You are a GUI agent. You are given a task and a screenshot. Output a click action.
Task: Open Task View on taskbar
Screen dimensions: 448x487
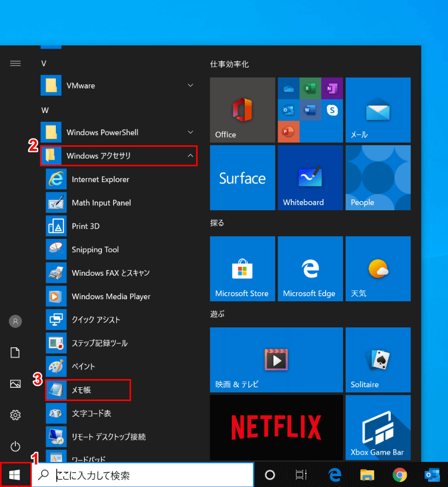point(301,475)
